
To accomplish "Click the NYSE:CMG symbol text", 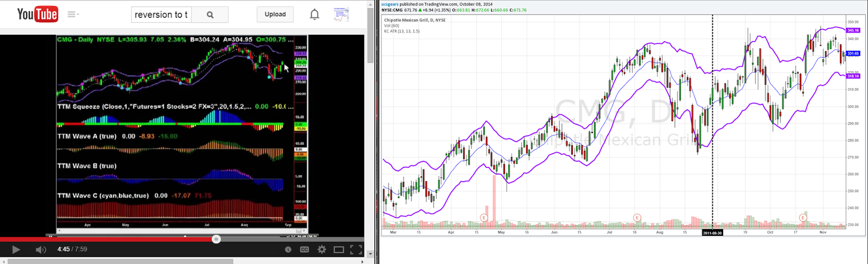I will (392, 10).
